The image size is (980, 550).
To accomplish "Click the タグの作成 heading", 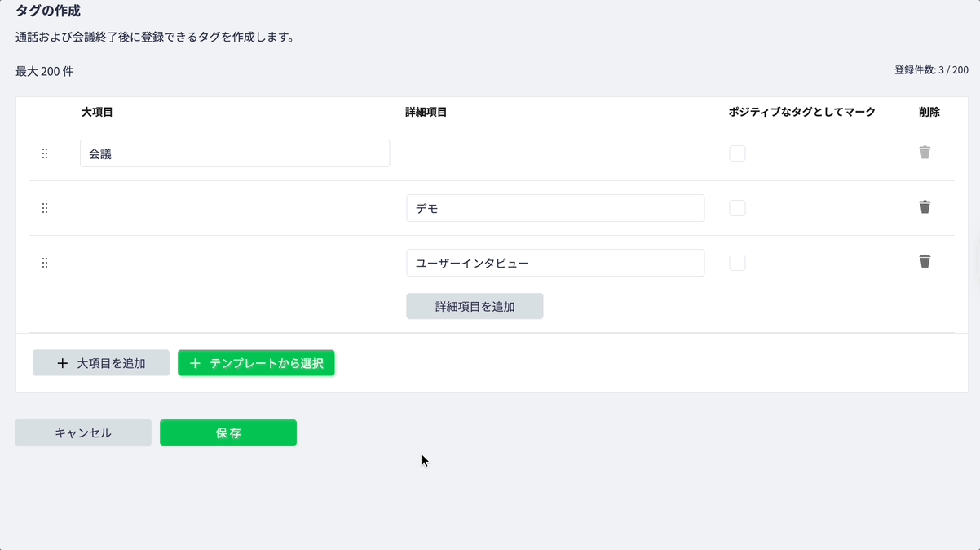I will [x=48, y=11].
